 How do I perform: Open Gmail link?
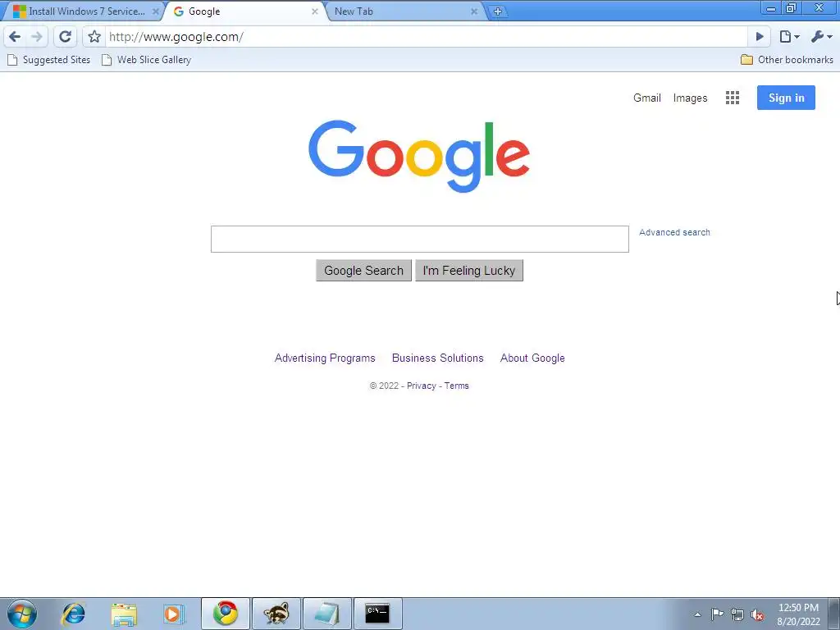(x=646, y=98)
